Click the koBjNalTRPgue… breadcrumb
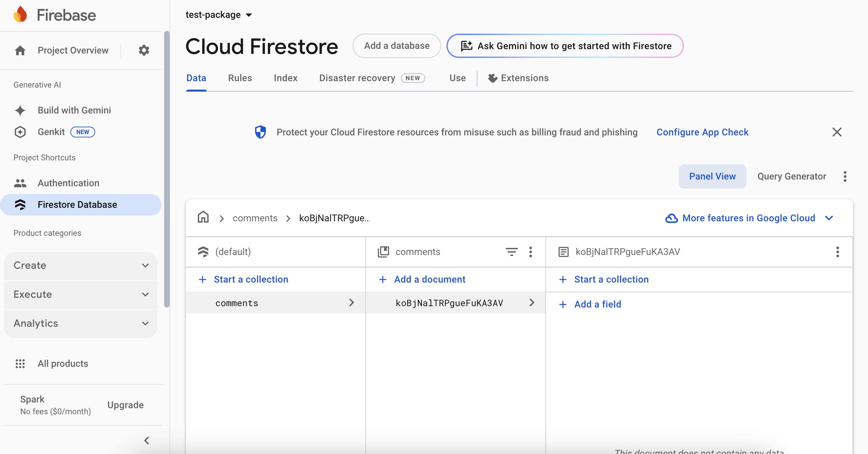This screenshot has height=454, width=868. (334, 218)
